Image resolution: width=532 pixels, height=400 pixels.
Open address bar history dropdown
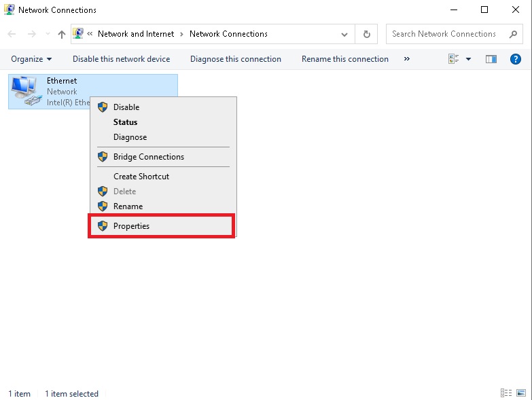[345, 34]
